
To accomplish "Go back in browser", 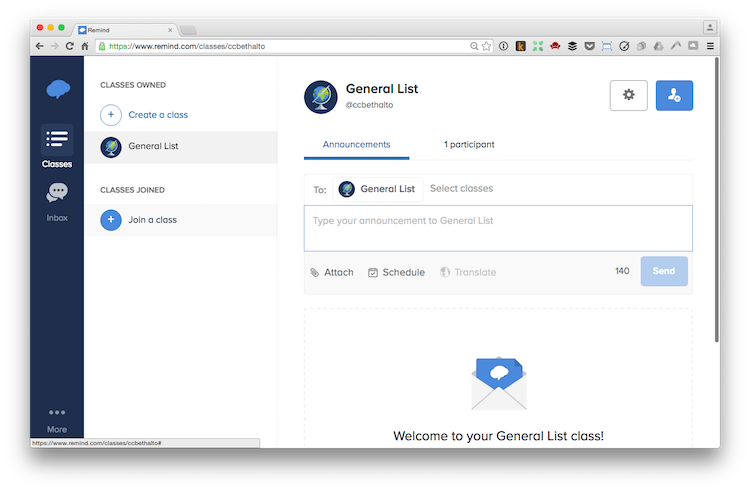I will [40, 46].
